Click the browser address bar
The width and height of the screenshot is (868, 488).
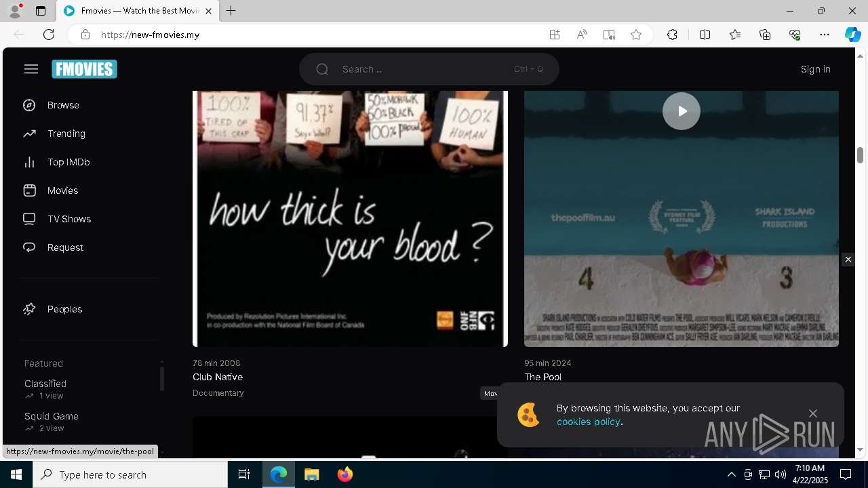tap(319, 35)
